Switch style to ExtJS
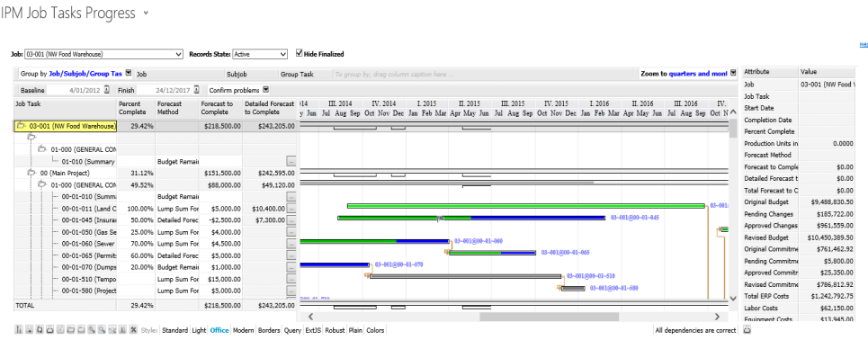The height and width of the screenshot is (340, 868). click(x=313, y=331)
